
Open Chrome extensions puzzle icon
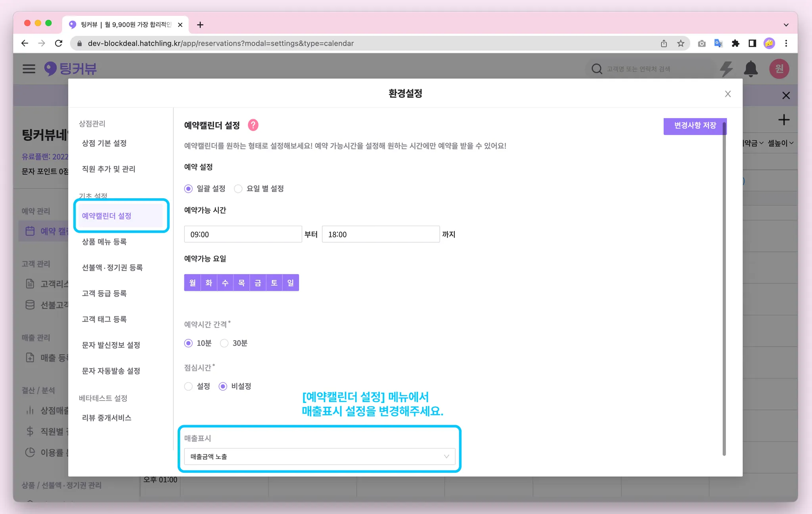[735, 44]
